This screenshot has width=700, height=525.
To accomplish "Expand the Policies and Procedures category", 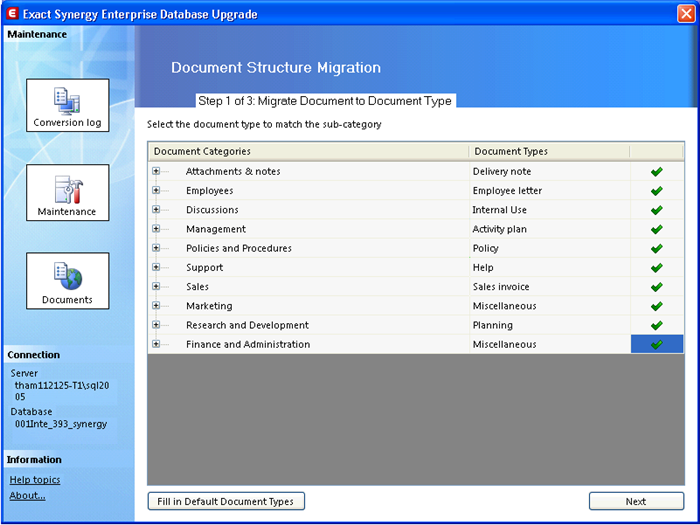I will 156,248.
